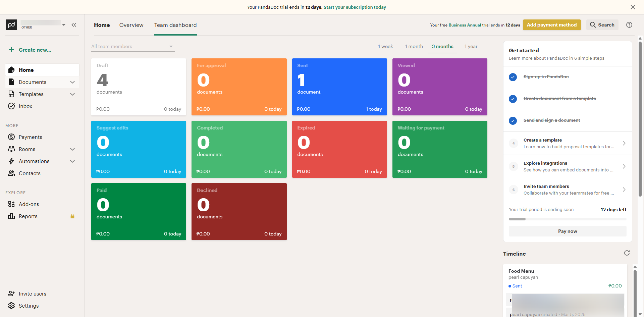This screenshot has height=317, width=644.
Task: Toggle the Sign-up to PandaDoc checkmark
Action: click(513, 77)
